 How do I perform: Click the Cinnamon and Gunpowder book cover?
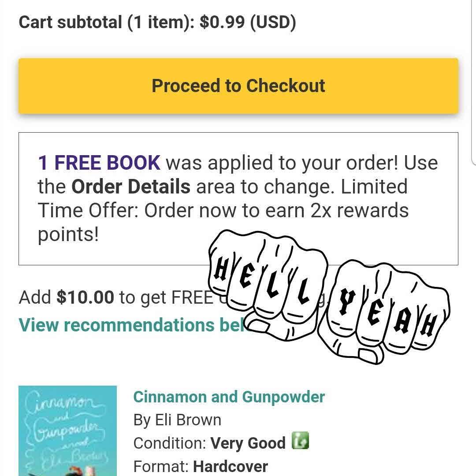(x=67, y=430)
